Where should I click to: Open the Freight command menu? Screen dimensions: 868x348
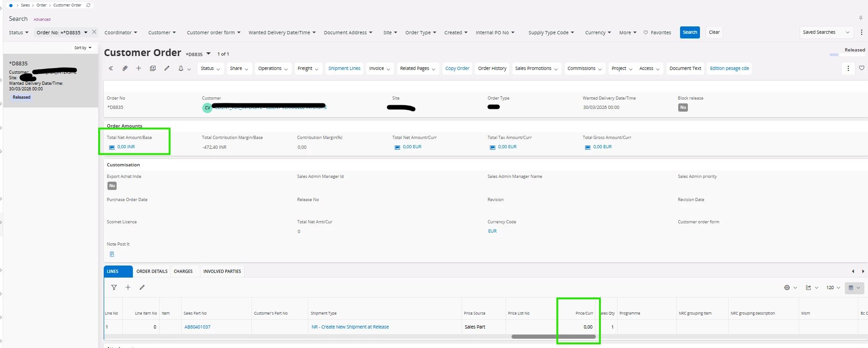coord(308,69)
